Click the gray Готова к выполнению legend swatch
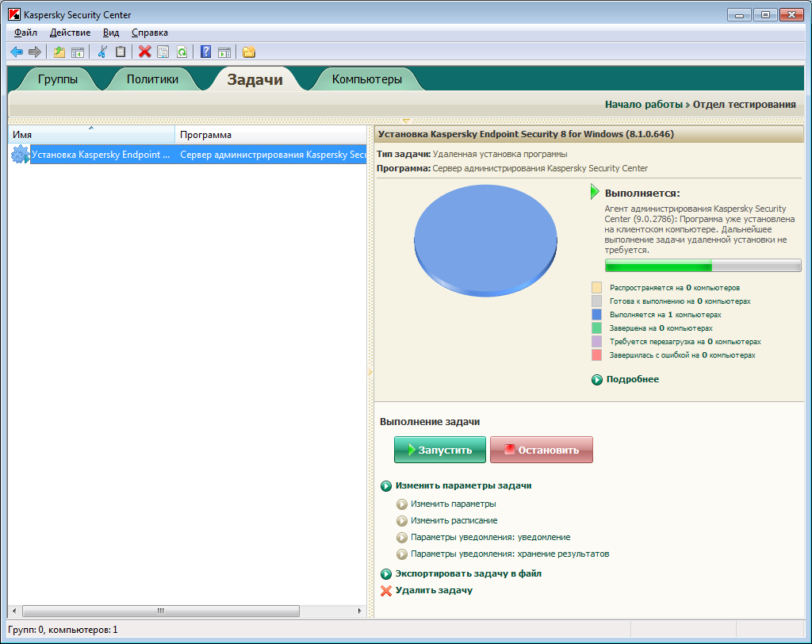The height and width of the screenshot is (644, 812). [x=596, y=301]
